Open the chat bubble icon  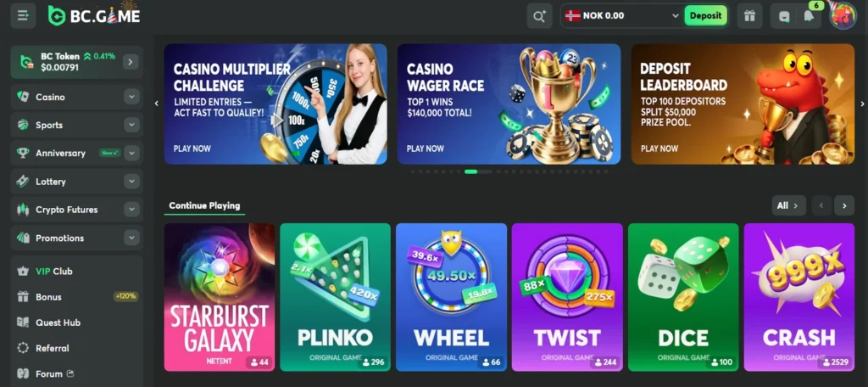coord(784,16)
